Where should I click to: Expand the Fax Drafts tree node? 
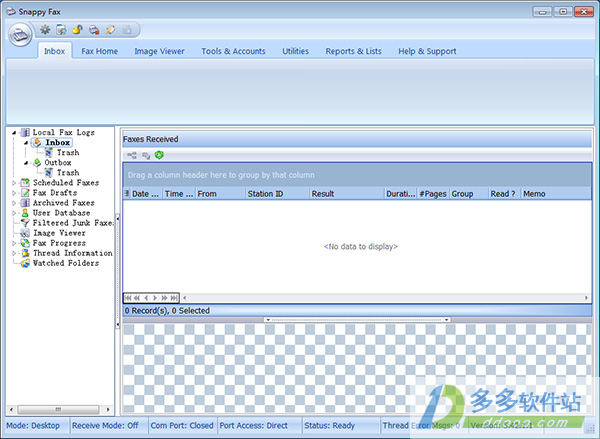coord(14,193)
